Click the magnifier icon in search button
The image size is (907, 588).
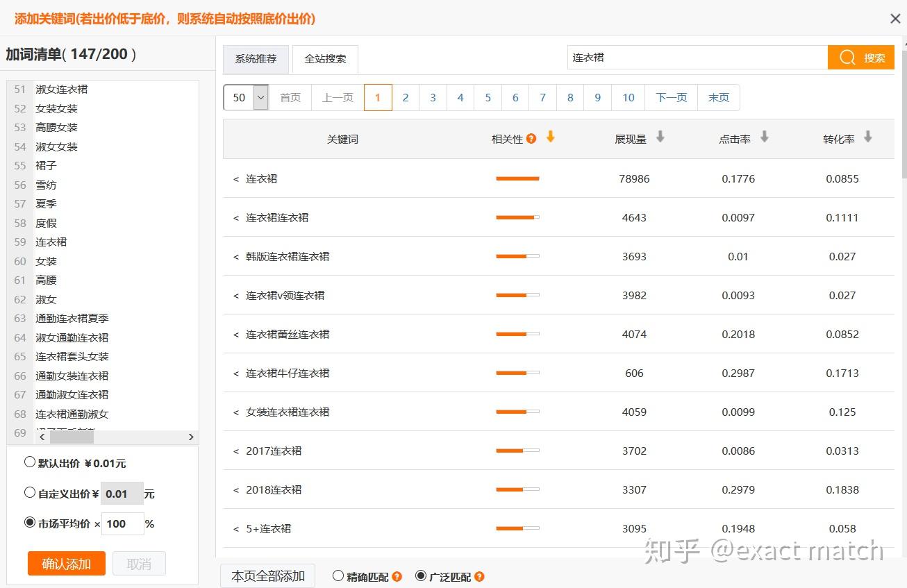(x=847, y=58)
